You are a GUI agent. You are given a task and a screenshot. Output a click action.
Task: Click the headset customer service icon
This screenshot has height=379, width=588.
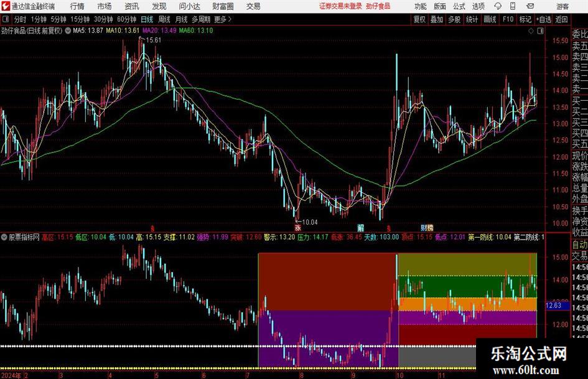pos(498,6)
